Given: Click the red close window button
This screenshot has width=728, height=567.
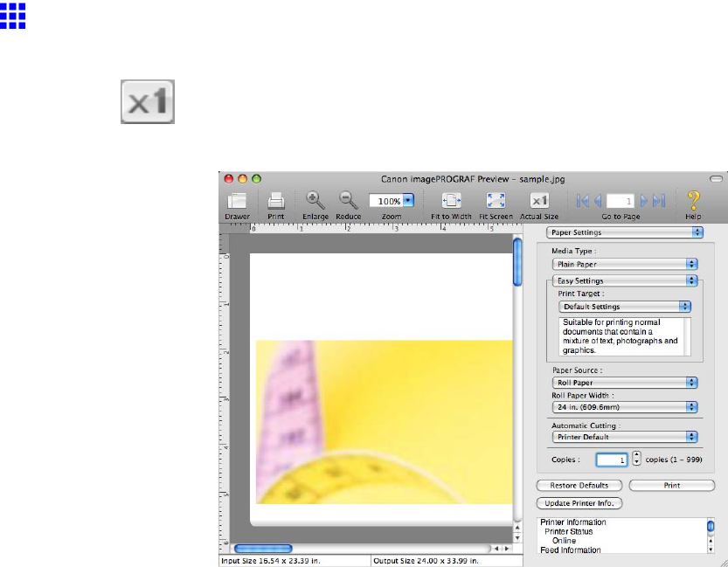Looking at the screenshot, I should (x=228, y=178).
